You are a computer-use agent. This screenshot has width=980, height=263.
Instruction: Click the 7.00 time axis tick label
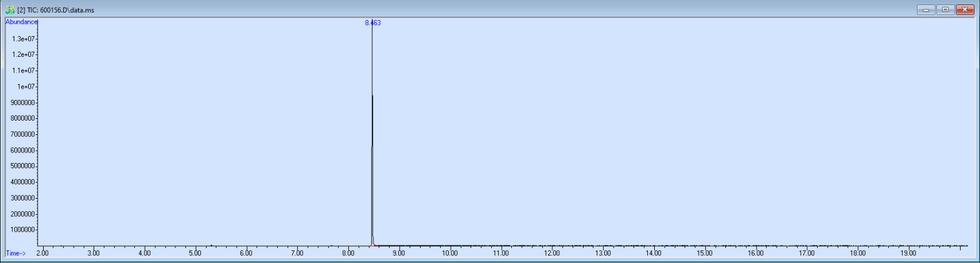pos(297,253)
